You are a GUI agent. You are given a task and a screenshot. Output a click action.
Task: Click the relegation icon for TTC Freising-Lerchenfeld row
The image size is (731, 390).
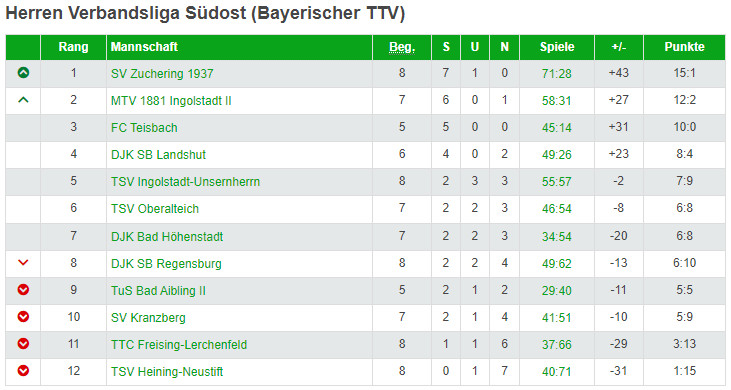click(x=23, y=344)
